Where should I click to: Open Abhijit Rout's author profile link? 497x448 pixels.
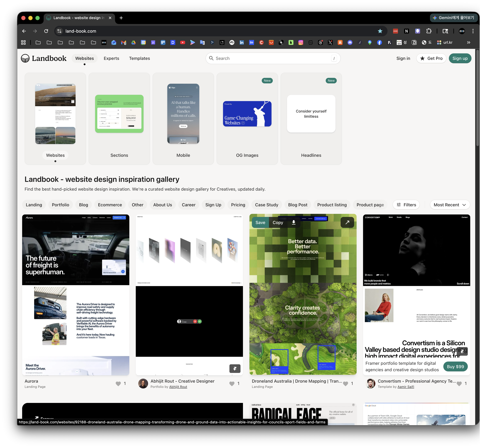point(178,387)
